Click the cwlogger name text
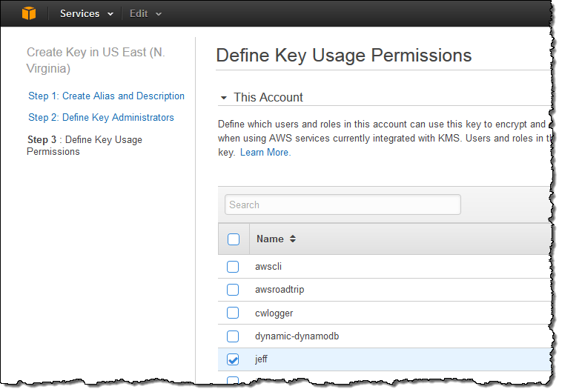Screen dimensions: 562x392 click(x=274, y=313)
